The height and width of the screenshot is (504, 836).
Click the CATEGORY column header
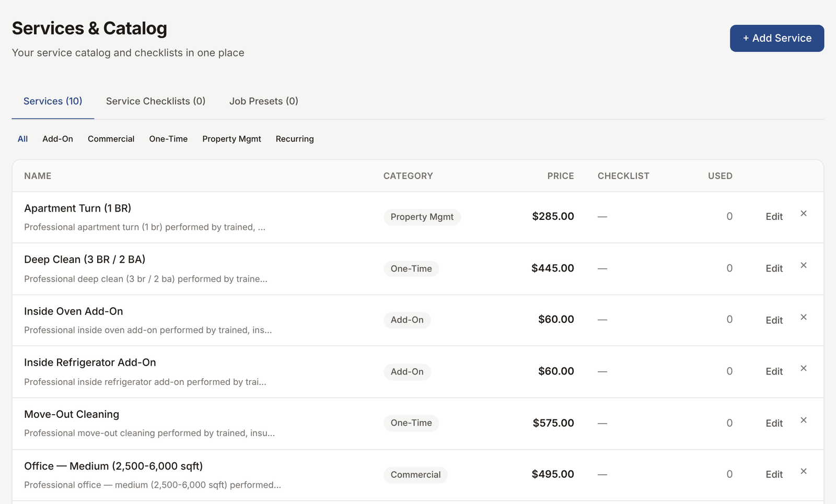[408, 176]
